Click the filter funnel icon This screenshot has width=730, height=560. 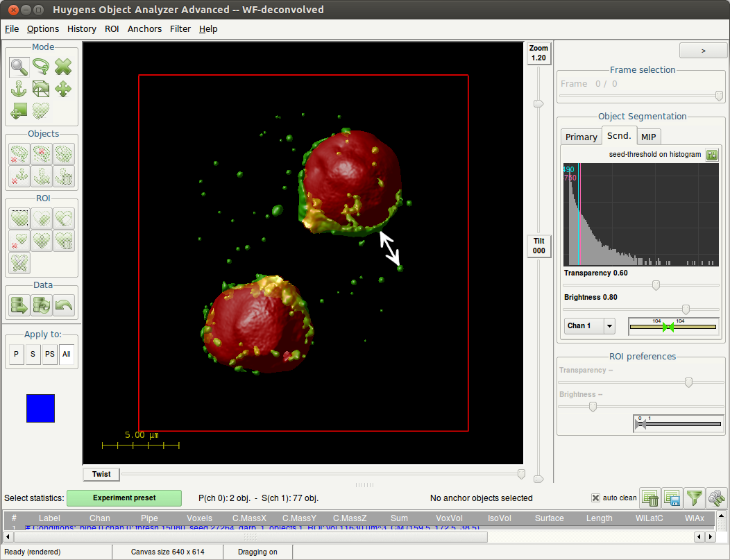[x=694, y=498]
